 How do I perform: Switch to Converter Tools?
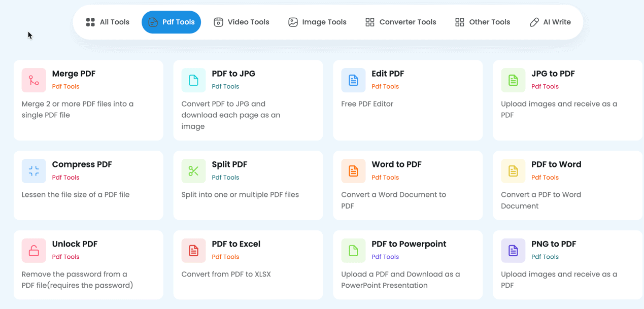click(x=400, y=22)
